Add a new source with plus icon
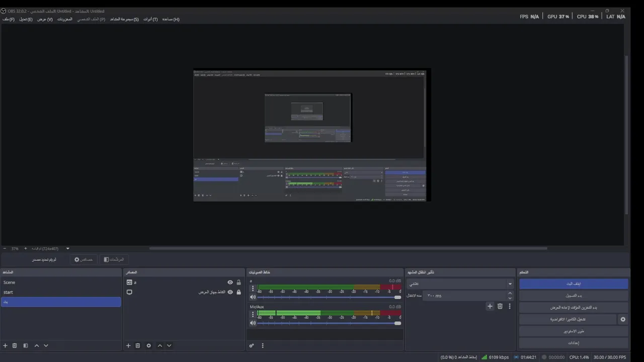644x362 pixels. pos(128,345)
